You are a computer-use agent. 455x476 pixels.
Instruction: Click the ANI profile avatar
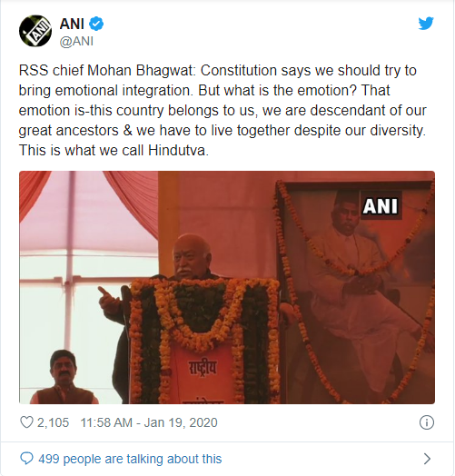pyautogui.click(x=35, y=31)
